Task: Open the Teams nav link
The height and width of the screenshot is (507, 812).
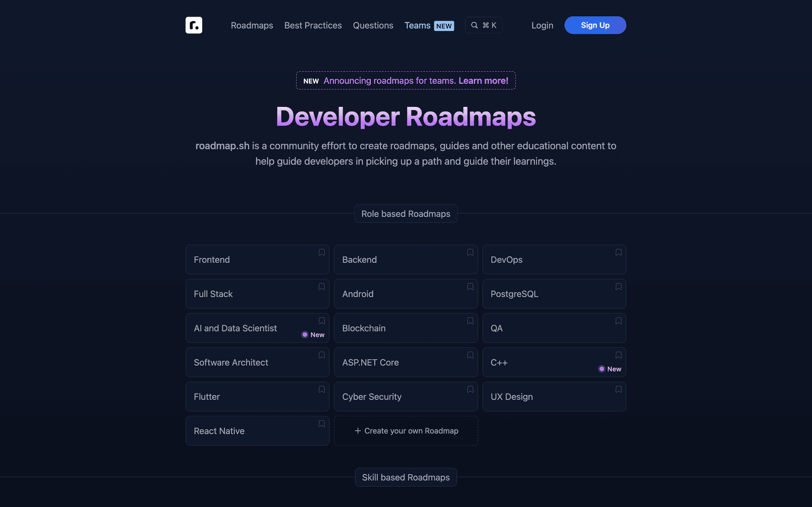Action: 429,25
